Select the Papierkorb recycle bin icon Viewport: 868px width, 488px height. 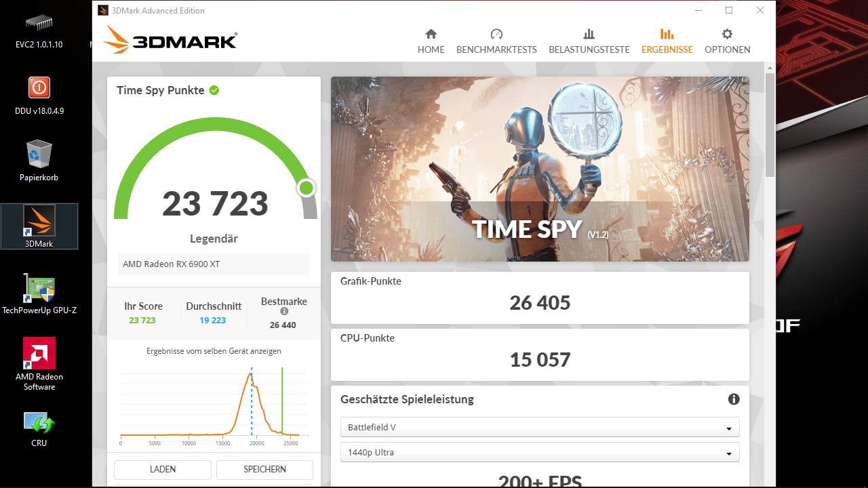(x=39, y=161)
